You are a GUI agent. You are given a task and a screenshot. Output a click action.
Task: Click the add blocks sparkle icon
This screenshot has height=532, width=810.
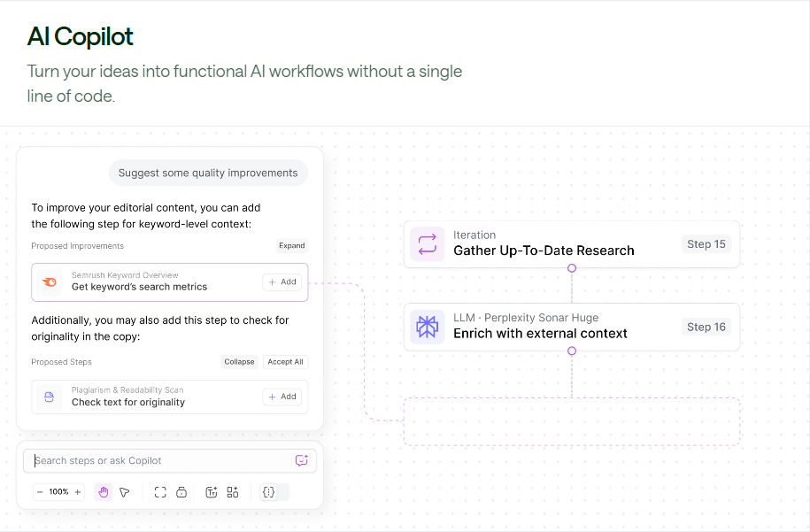click(233, 492)
